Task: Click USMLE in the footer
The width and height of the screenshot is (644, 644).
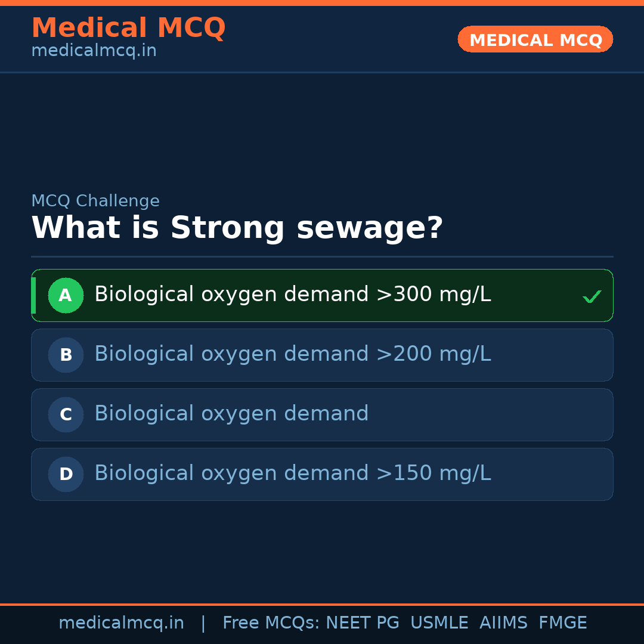Action: pos(439,623)
